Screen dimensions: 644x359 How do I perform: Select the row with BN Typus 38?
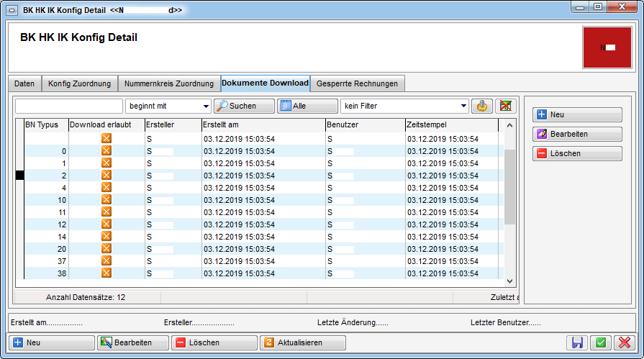(263, 273)
